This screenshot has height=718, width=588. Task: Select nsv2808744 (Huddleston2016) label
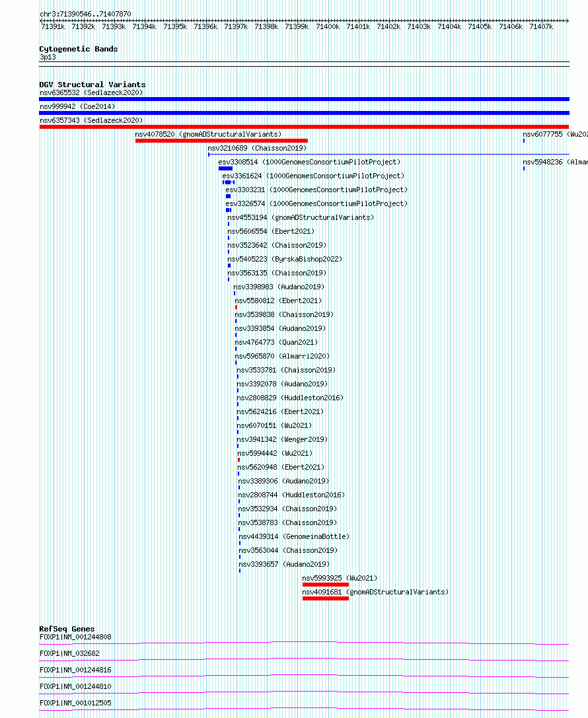pos(291,495)
